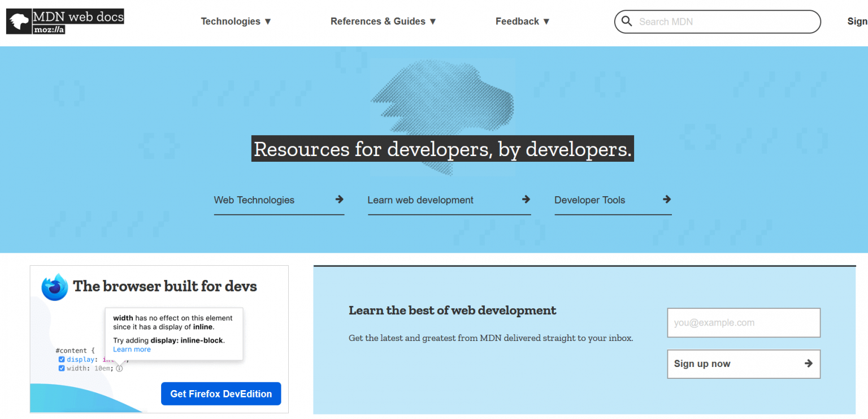Go to Learn web development

[420, 200]
